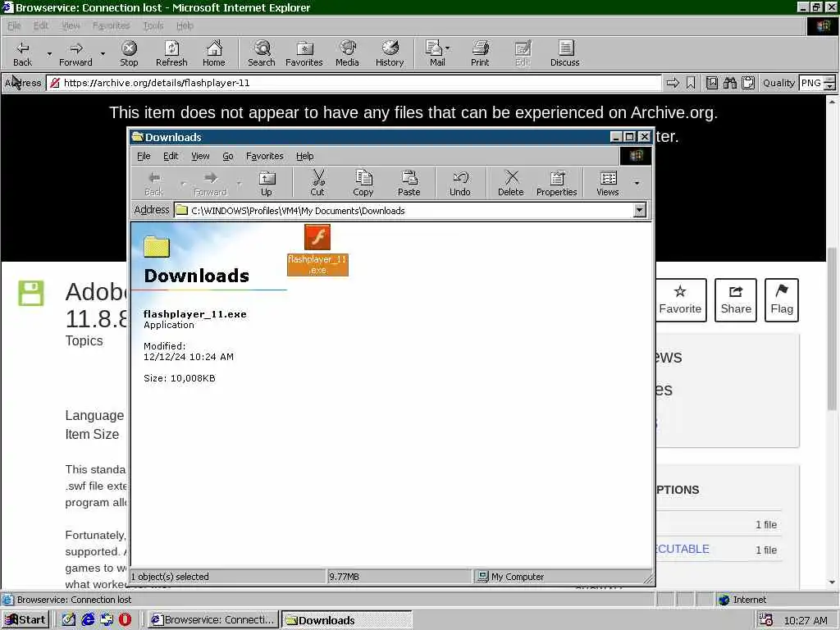The width and height of the screenshot is (840, 630).
Task: Open Favorites pane from Internet Explorer toolbar
Action: (304, 53)
